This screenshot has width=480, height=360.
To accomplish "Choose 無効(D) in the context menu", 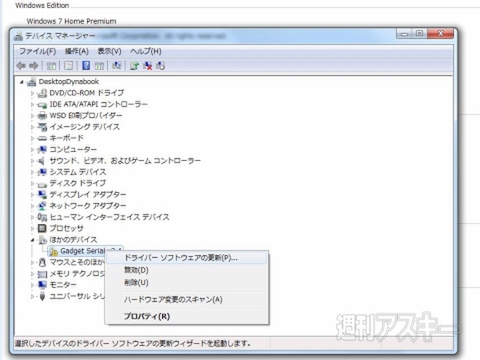I will (187, 270).
